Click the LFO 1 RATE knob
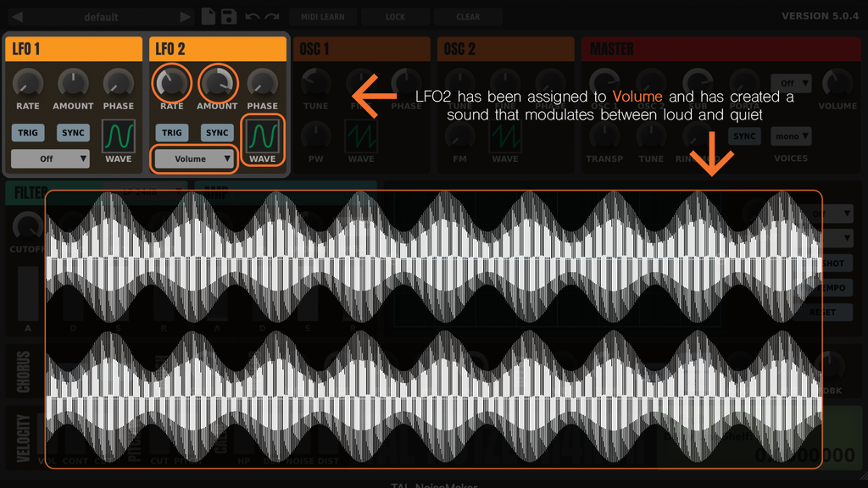Screen dimensions: 868x488 28,84
